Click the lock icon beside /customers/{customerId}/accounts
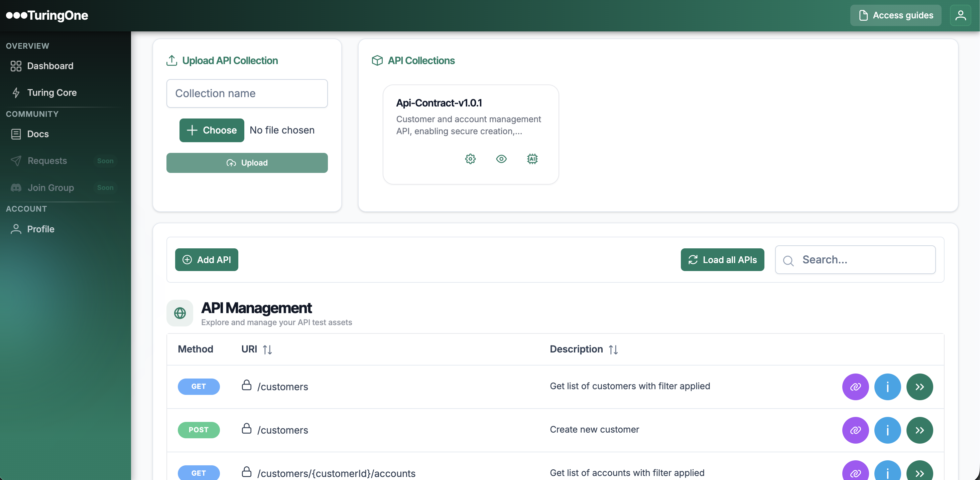The height and width of the screenshot is (480, 980). point(247,472)
